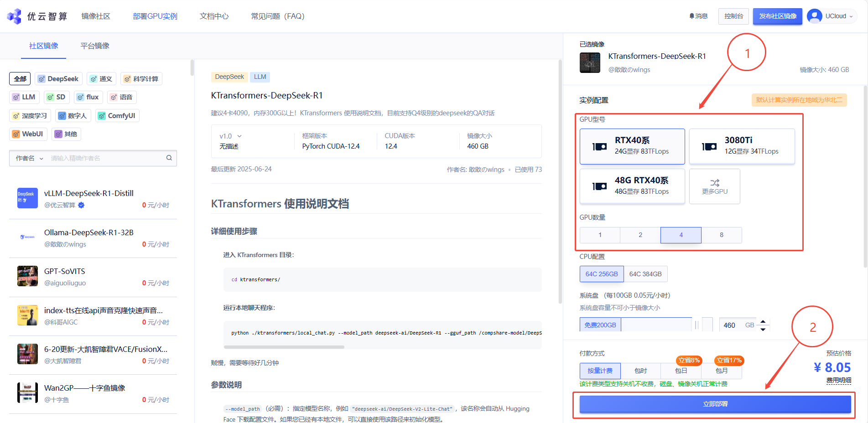This screenshot has width=868, height=423.
Task: Click the detail pane vertical scrollbar
Action: point(560,182)
